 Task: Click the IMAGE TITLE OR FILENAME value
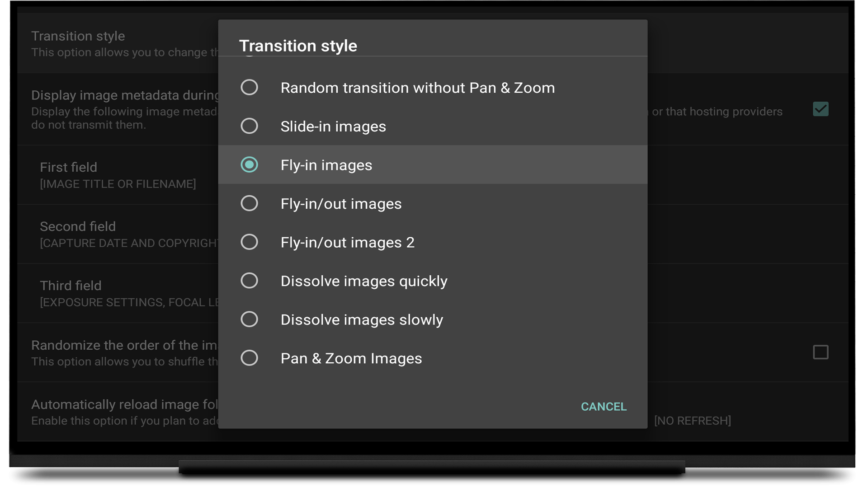point(118,184)
